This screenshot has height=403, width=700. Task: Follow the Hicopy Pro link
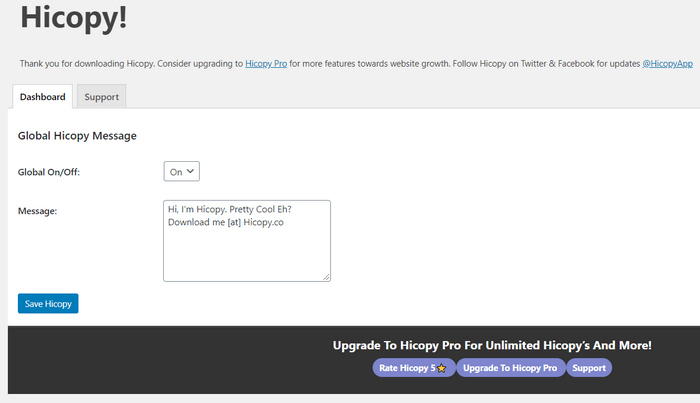click(x=266, y=64)
